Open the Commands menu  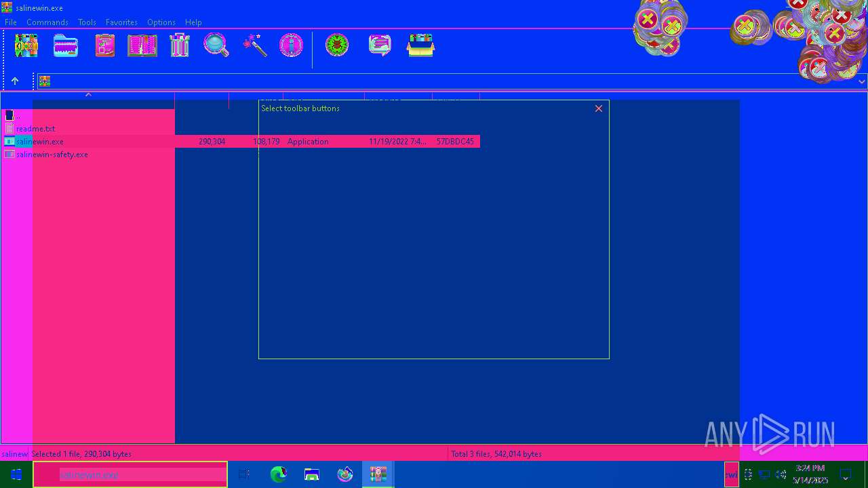(x=47, y=22)
